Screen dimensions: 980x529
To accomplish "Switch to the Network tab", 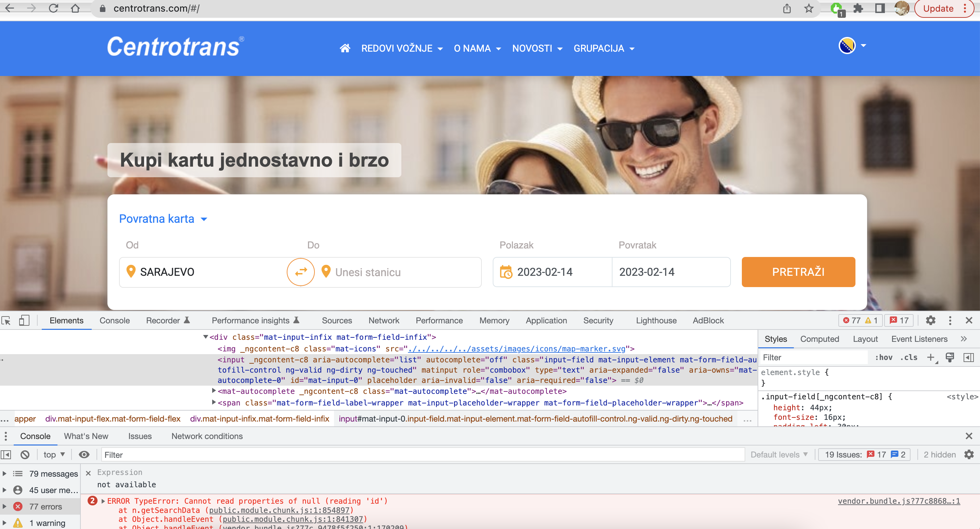I will point(384,321).
